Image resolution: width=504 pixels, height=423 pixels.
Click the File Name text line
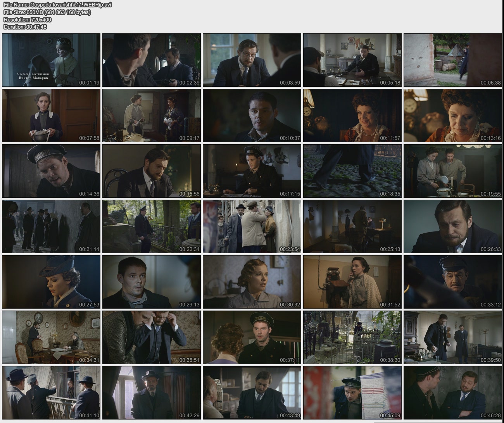(x=57, y=5)
